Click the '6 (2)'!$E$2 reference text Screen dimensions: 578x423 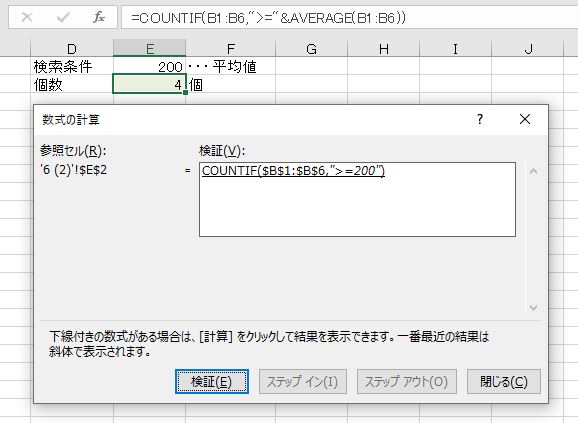(x=74, y=170)
